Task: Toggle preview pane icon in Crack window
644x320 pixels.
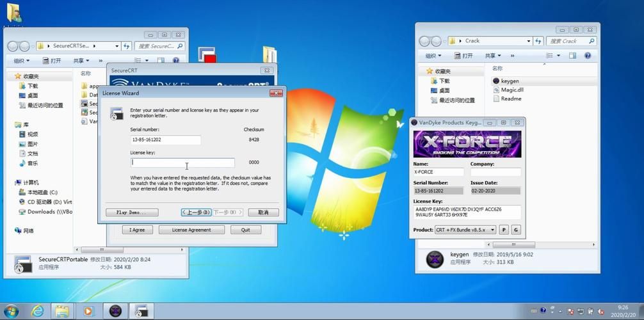Action: point(573,56)
